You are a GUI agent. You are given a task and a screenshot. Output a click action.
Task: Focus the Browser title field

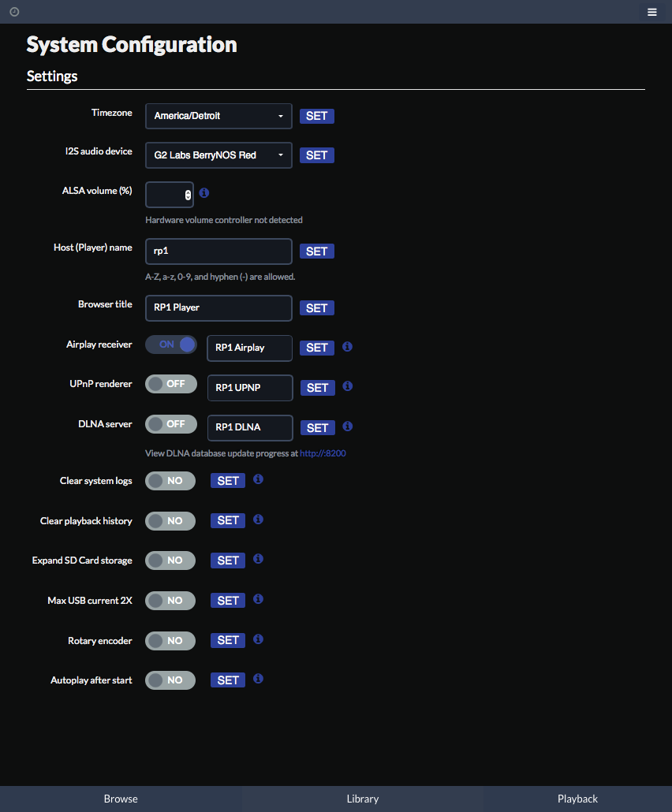tap(218, 308)
